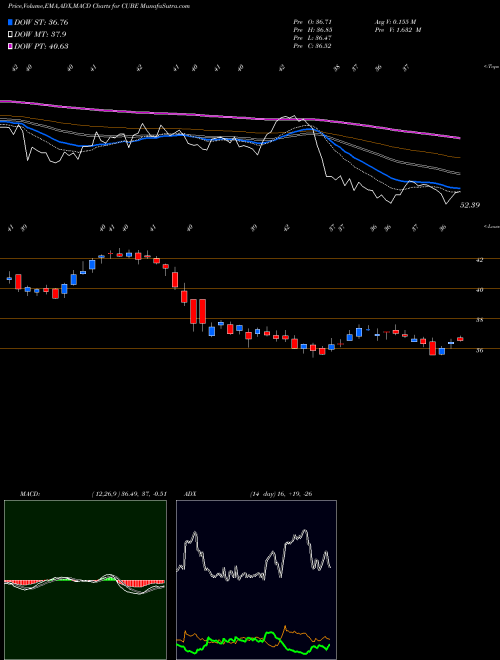The width and height of the screenshot is (500, 660).
Task: Select the 'DOW MT: 37.9' legend text
Action: (x=40, y=35)
